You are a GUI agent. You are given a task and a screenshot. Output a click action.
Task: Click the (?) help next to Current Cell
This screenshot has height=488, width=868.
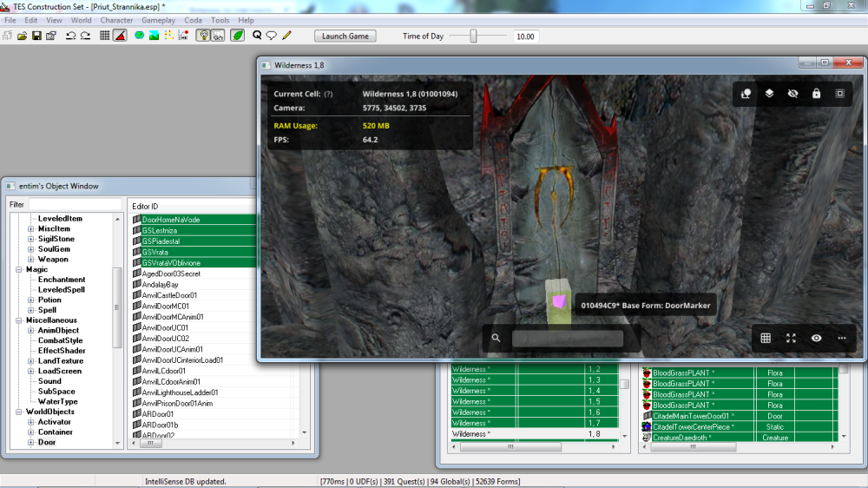click(328, 94)
